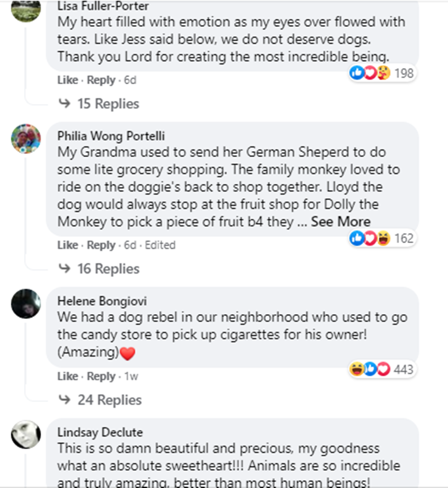Click See More on Philia's comment

coord(340,222)
